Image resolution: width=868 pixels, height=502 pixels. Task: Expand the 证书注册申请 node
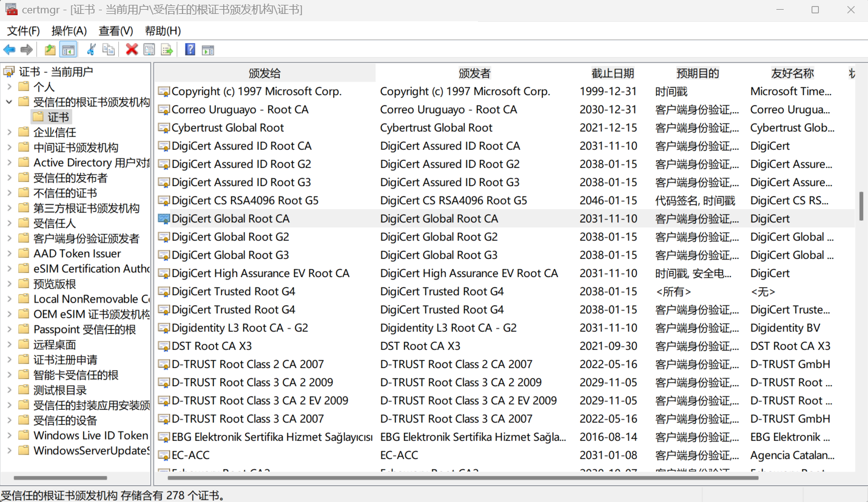coord(9,360)
